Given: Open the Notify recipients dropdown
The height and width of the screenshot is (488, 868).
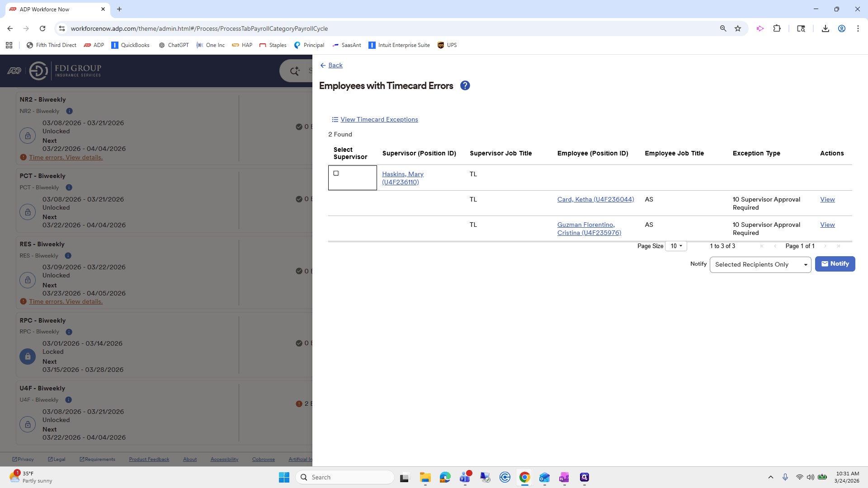Looking at the screenshot, I should point(760,264).
